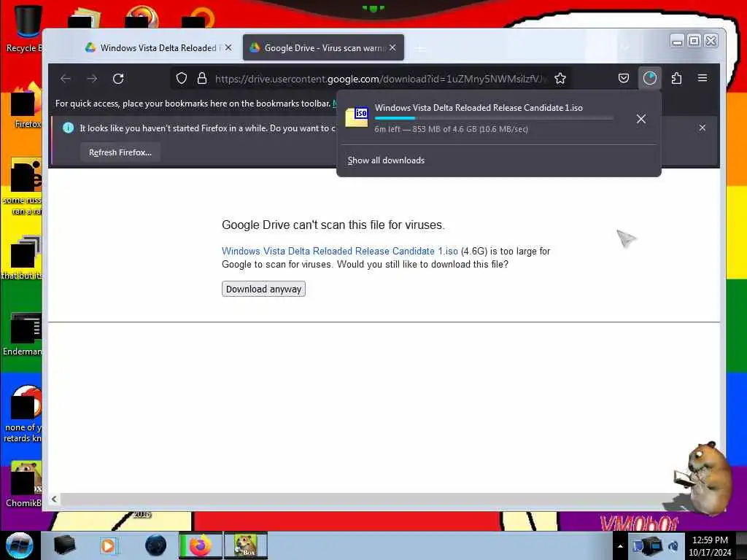Bookmark this page with the star icon
The height and width of the screenshot is (560, 747).
[560, 79]
